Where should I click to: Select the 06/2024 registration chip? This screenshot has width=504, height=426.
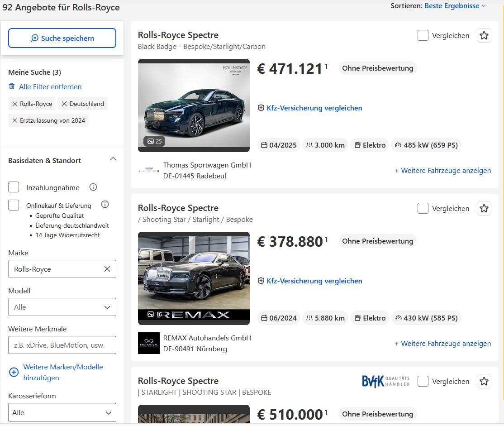[x=279, y=318]
